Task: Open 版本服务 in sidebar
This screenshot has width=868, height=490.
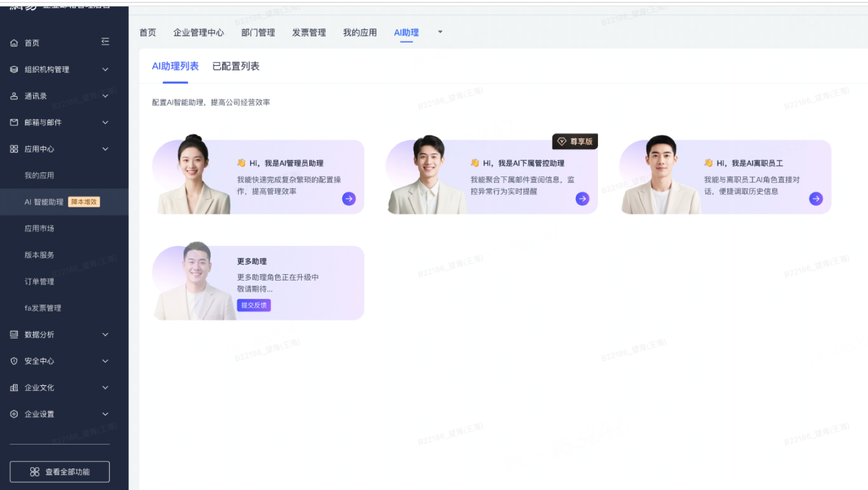Action: (x=39, y=255)
